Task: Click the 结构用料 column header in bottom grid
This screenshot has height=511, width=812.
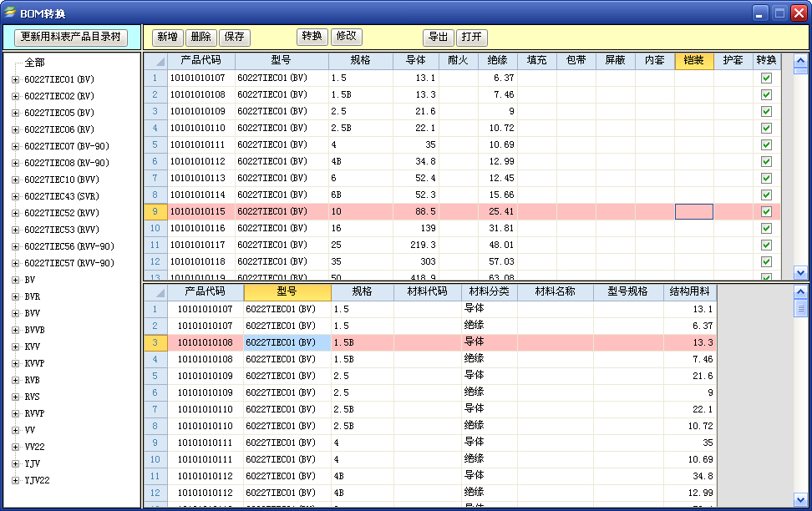Action: point(690,292)
